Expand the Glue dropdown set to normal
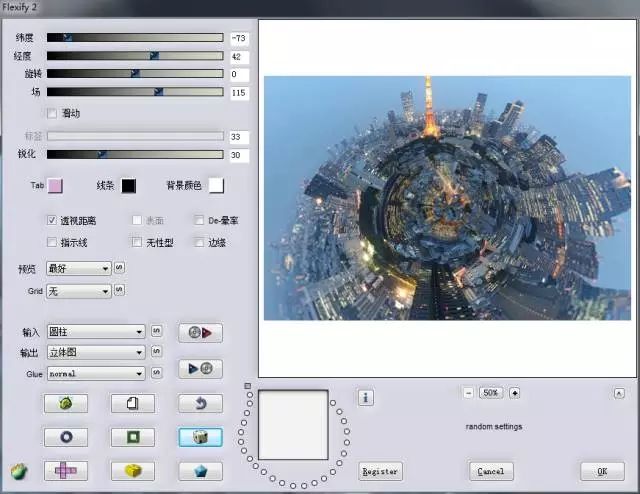The height and width of the screenshot is (494, 640). [96, 373]
